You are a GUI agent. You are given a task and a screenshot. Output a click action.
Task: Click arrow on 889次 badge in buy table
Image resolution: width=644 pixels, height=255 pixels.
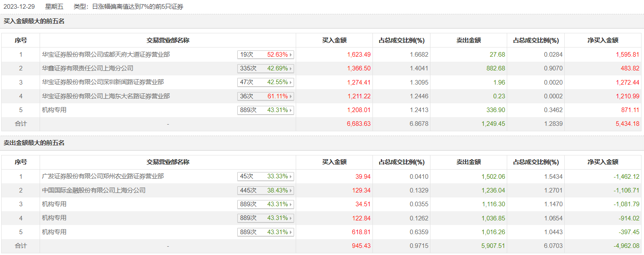[291, 110]
